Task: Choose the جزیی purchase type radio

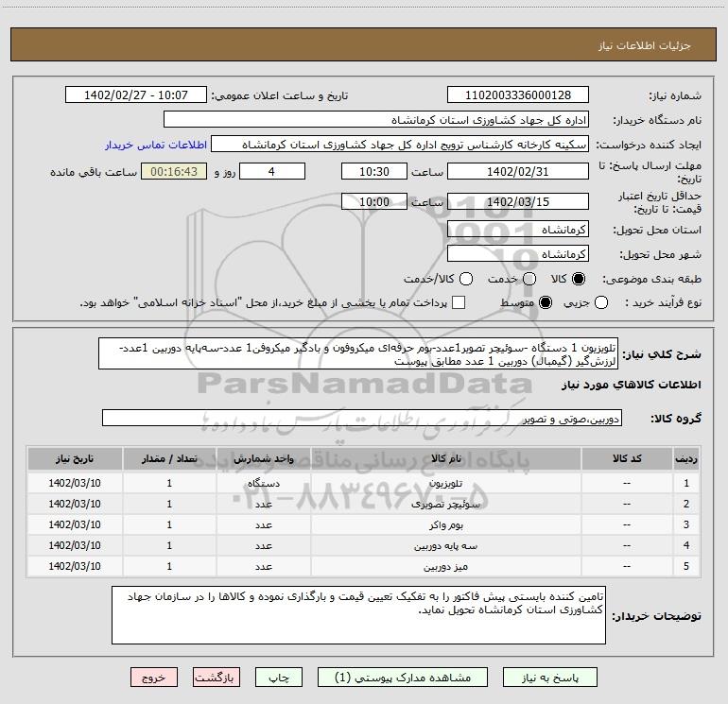Action: 601,303
